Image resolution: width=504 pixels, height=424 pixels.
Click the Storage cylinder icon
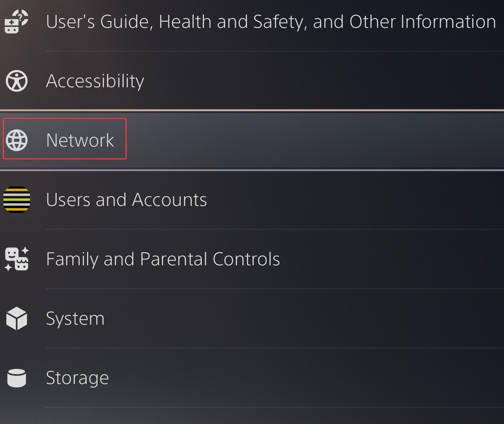[x=17, y=378]
